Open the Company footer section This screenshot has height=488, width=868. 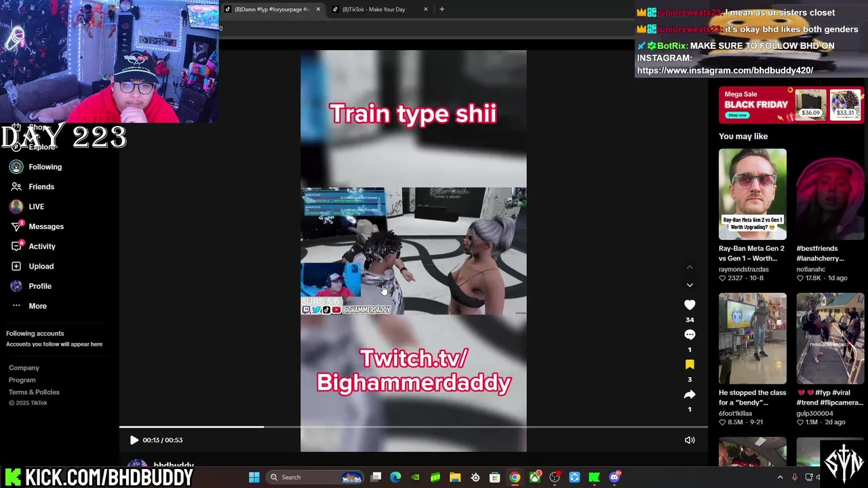[24, 368]
